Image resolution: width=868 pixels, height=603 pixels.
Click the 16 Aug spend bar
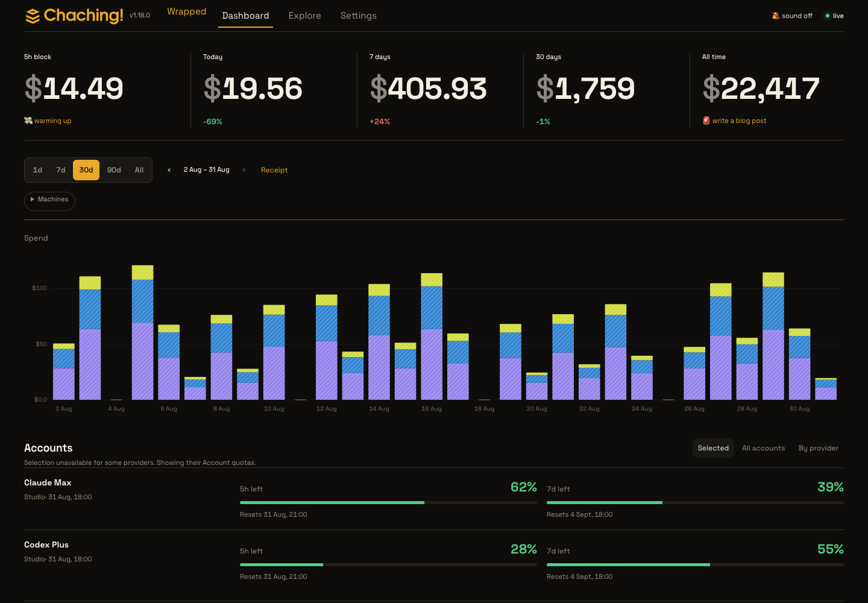click(432, 336)
